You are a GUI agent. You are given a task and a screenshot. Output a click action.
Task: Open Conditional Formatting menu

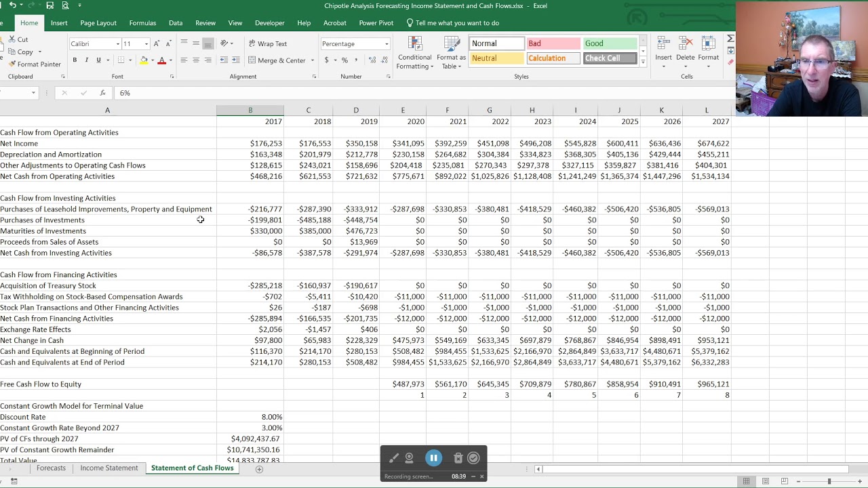click(x=414, y=53)
